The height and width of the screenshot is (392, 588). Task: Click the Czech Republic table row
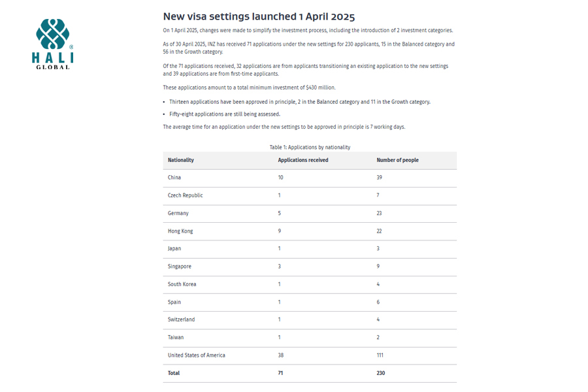[x=310, y=195]
